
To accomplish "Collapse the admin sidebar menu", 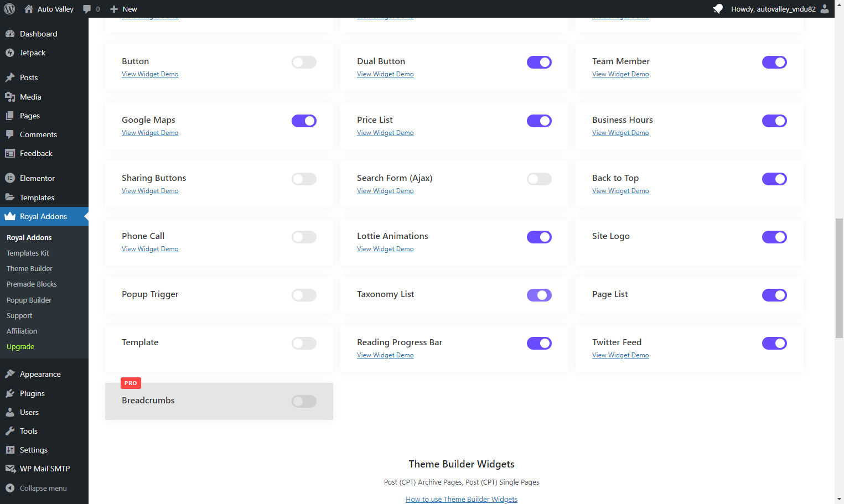I will [x=44, y=488].
